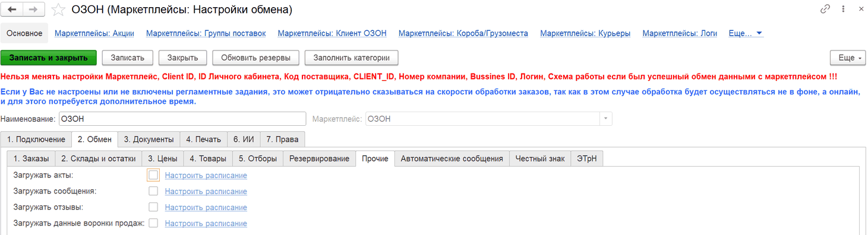Add page to favorites with star icon
The image size is (868, 235).
(58, 9)
